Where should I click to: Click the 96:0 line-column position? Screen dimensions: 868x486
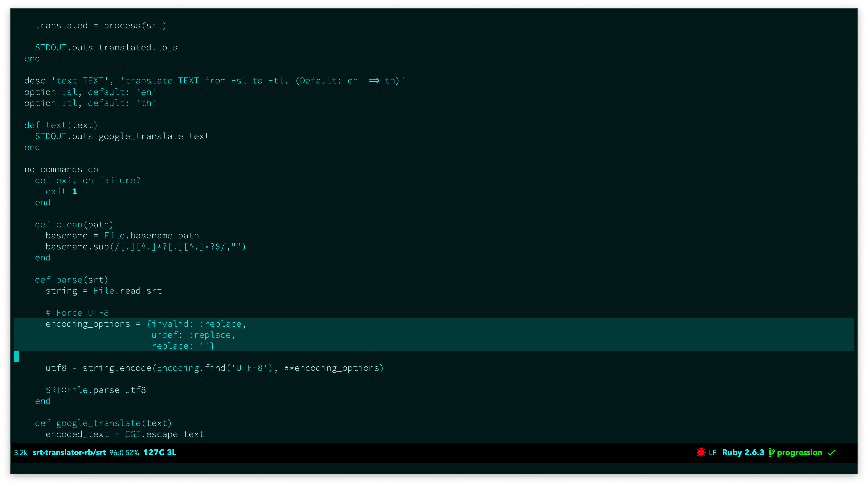[116, 453]
